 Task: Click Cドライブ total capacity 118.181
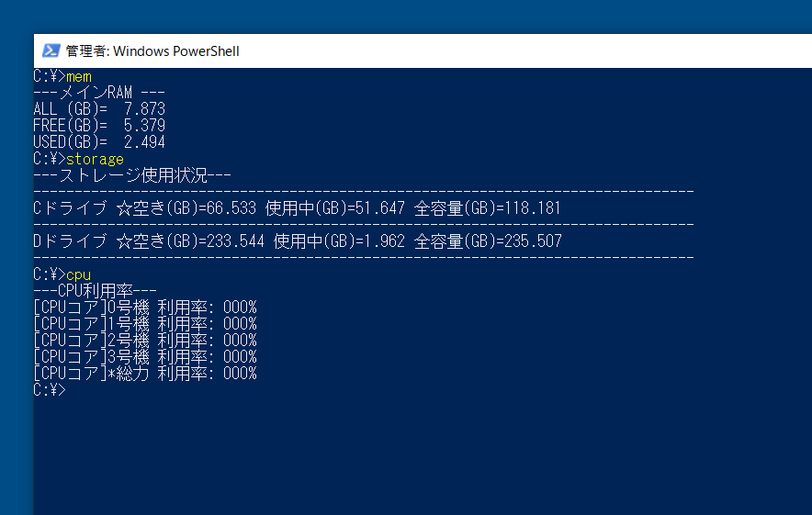tap(533, 208)
